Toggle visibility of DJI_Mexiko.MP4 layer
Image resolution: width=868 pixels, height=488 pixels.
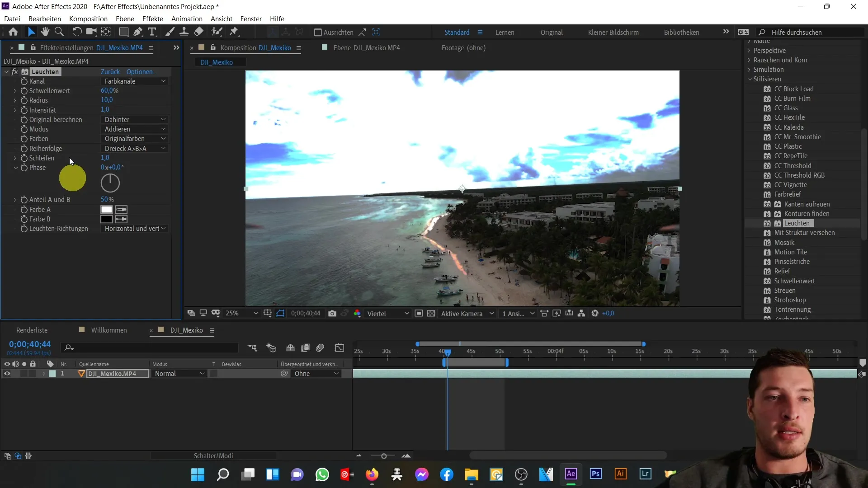point(7,374)
